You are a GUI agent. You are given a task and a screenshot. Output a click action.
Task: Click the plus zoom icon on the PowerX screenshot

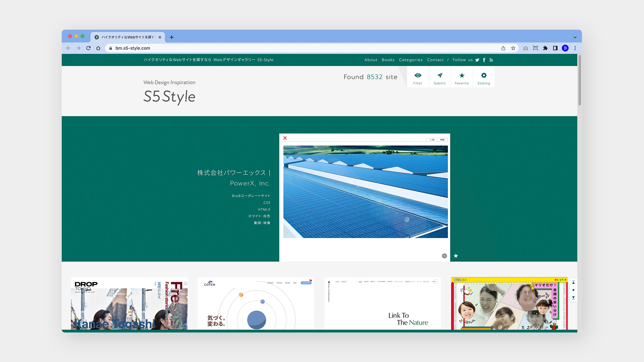pos(444,255)
